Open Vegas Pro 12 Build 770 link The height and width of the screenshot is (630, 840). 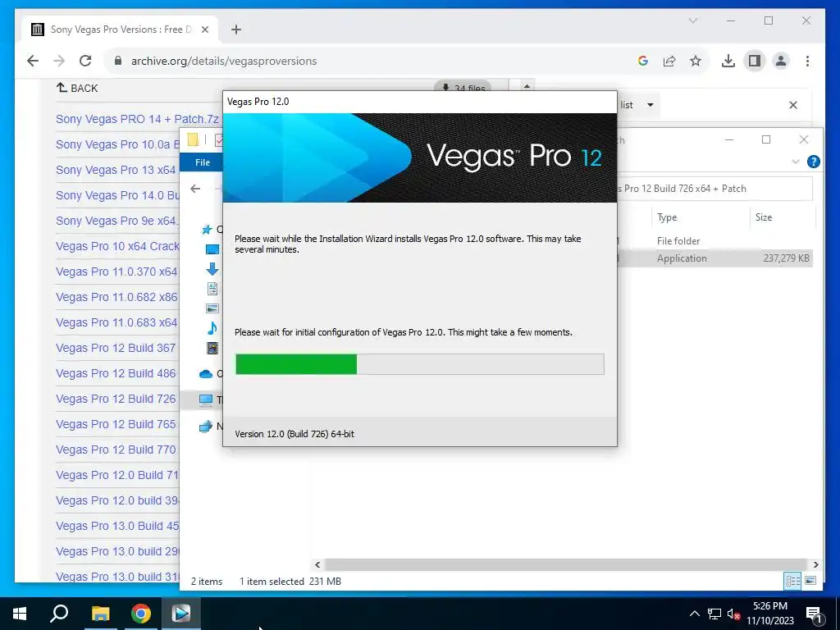click(x=116, y=450)
